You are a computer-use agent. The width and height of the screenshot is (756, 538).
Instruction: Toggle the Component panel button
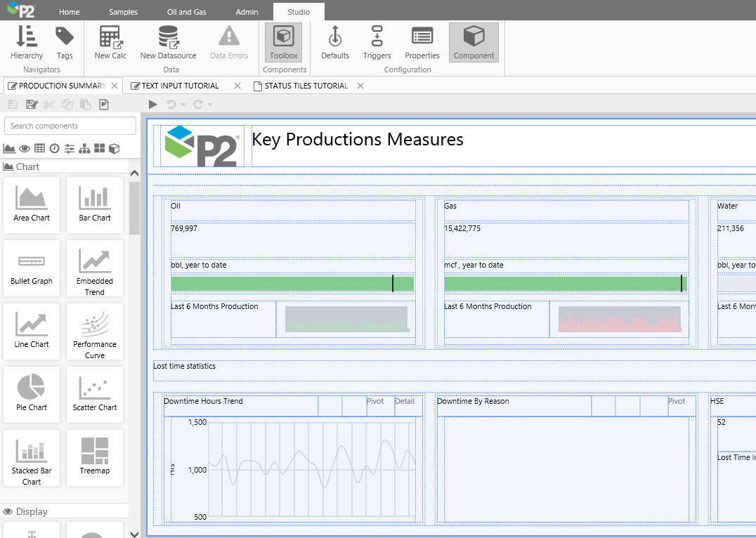(x=474, y=42)
